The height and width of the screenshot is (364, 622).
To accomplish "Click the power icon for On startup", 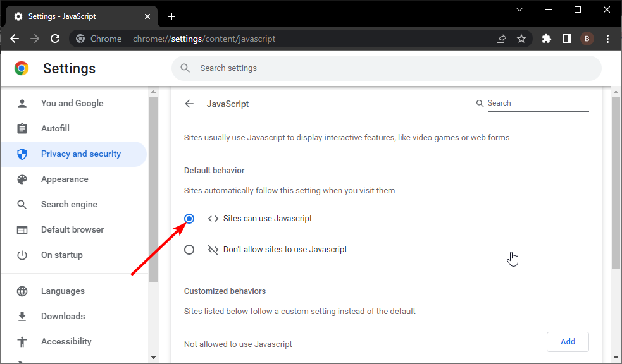I will pyautogui.click(x=22, y=255).
